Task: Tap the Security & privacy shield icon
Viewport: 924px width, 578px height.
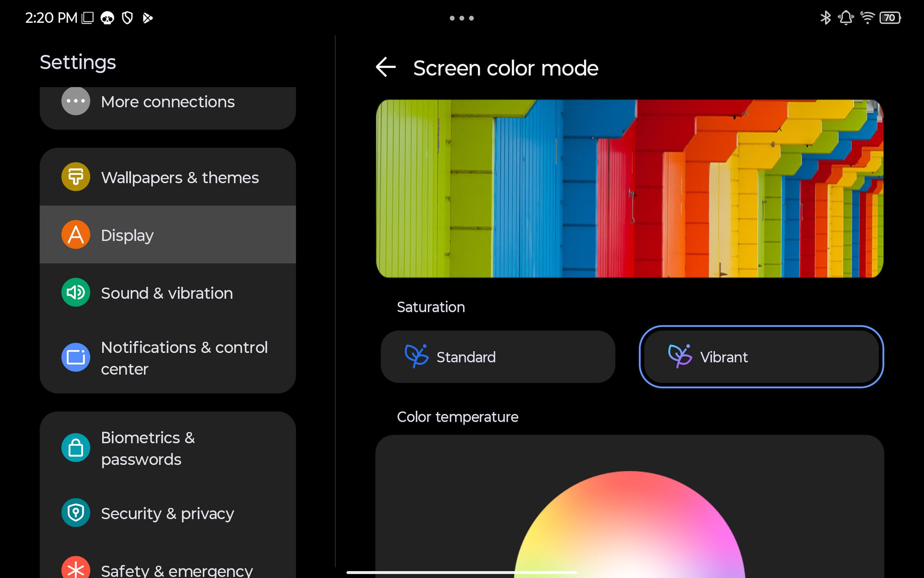Action: pyautogui.click(x=76, y=513)
